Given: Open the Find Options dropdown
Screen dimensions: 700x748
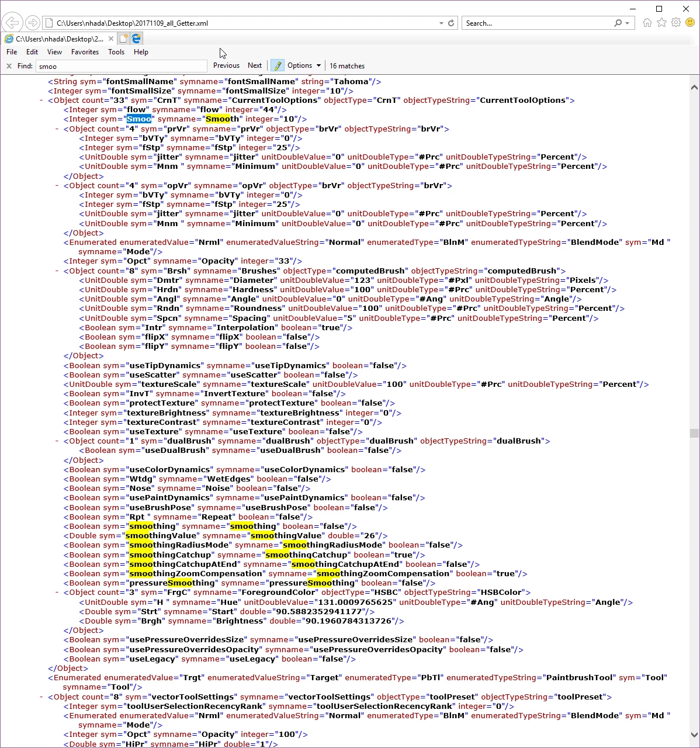Looking at the screenshot, I should pos(304,65).
